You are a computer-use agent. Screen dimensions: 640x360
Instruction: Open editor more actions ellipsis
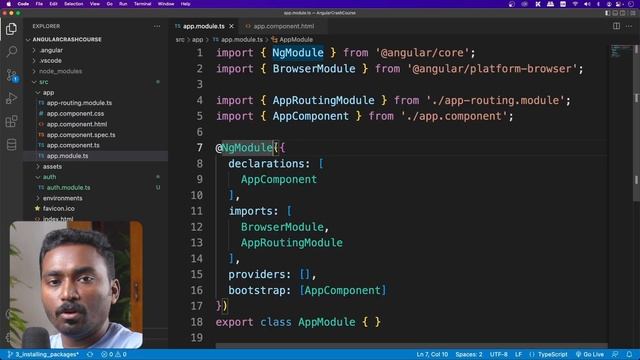coord(629,26)
